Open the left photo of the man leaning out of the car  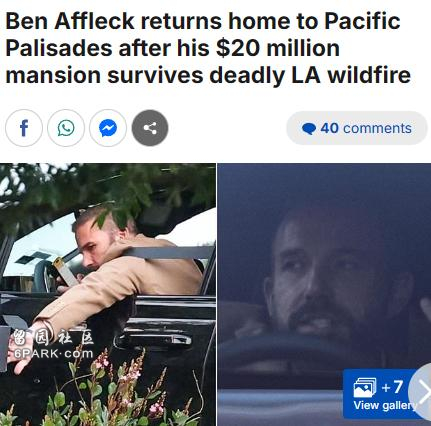pos(108,295)
